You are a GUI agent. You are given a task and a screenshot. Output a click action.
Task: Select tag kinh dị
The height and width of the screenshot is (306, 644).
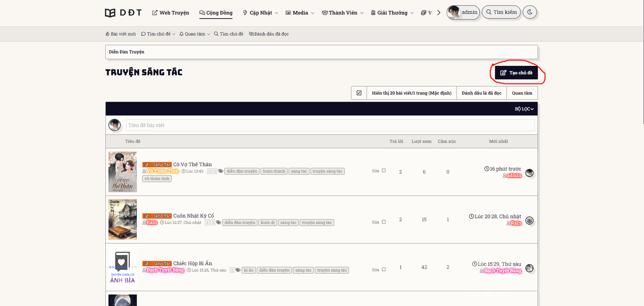pos(268,223)
